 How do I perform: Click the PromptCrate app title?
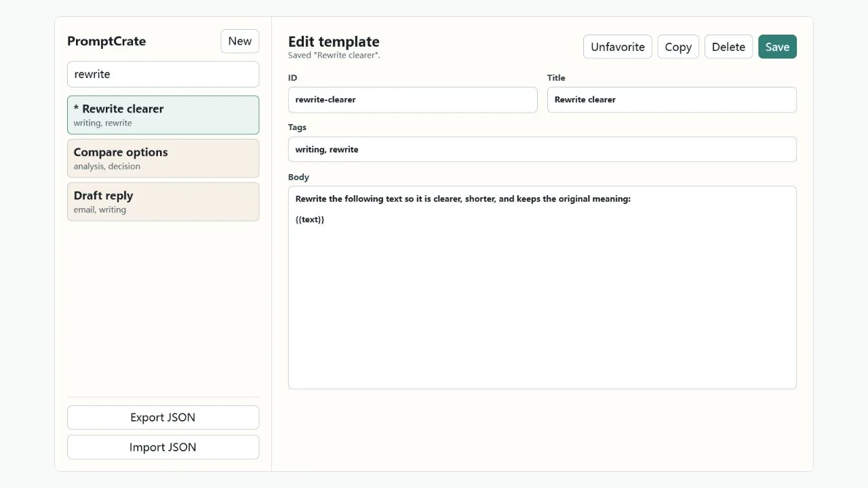coord(106,41)
